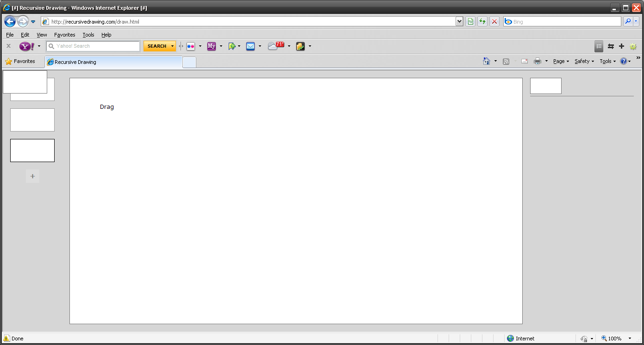This screenshot has height=345, width=644.
Task: Click the Bing search input box
Action: [562, 21]
